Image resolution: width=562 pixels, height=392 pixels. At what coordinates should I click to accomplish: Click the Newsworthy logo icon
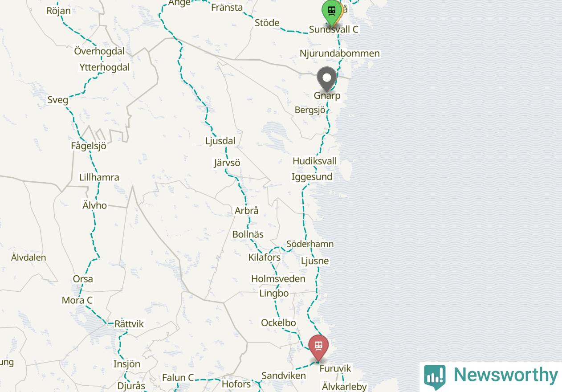coord(434,377)
